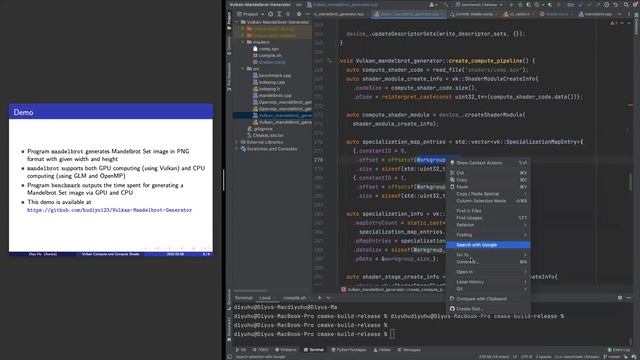This screenshot has height=360, width=640.
Task: Open the Problems tool window
Action: click(286, 350)
